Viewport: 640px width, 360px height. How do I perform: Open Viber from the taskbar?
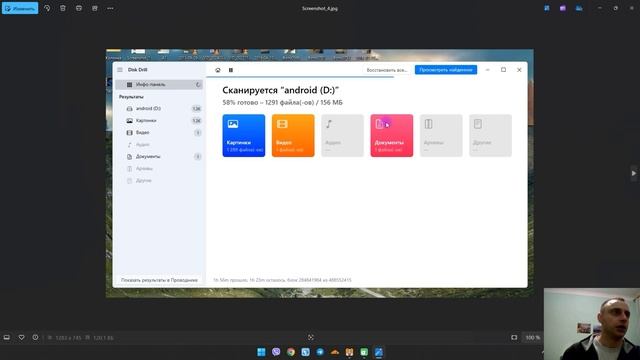tap(276, 352)
